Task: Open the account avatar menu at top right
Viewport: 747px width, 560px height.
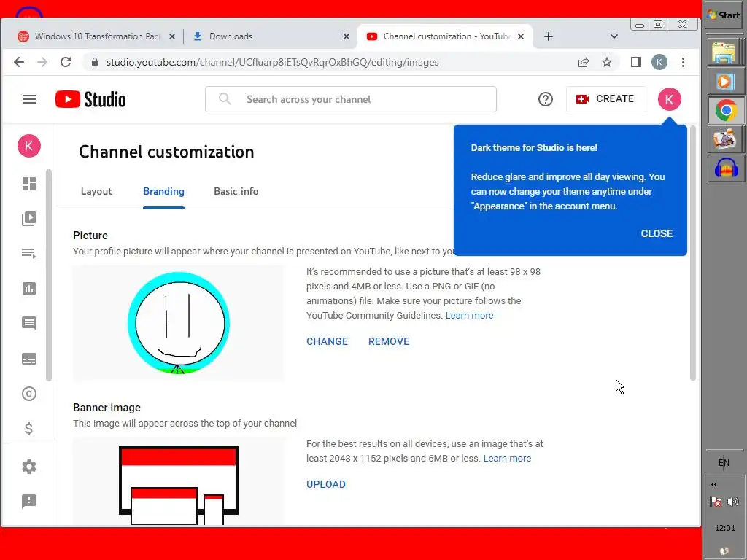Action: pos(670,99)
